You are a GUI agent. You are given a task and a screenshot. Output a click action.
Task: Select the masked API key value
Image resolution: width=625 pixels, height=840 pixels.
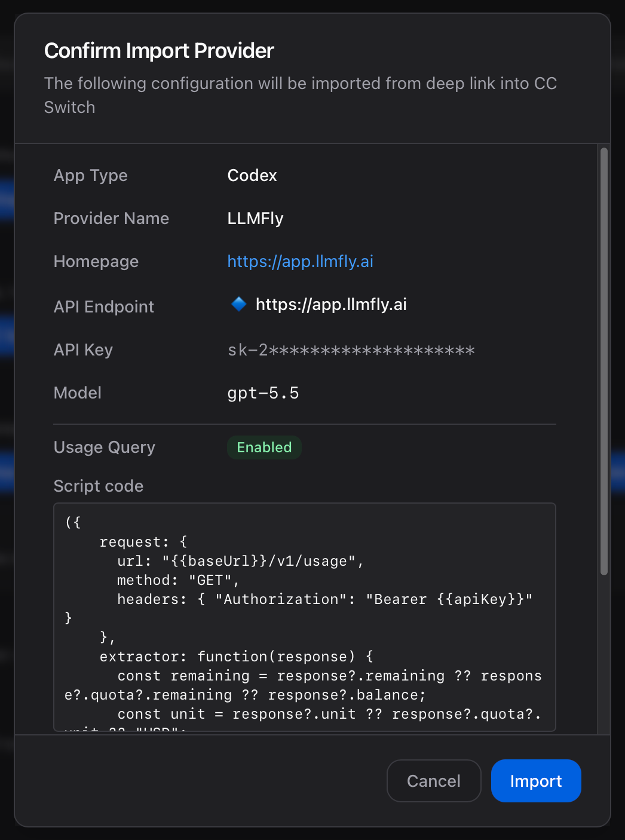(x=351, y=350)
